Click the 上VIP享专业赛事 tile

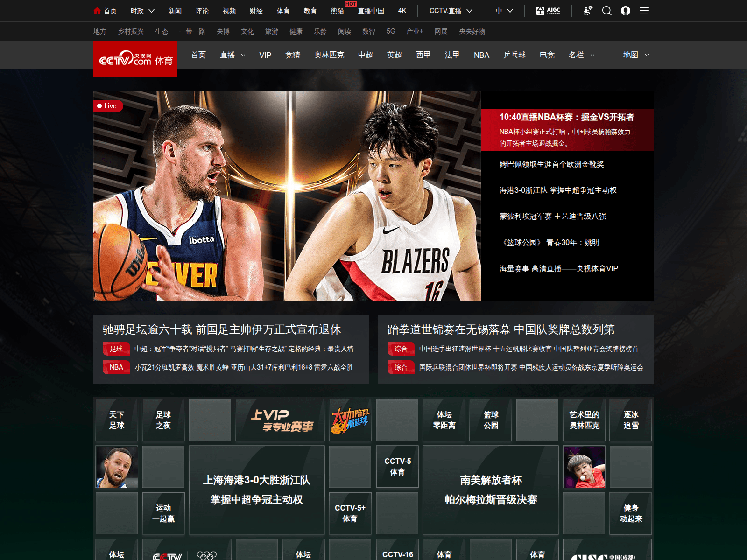point(280,420)
